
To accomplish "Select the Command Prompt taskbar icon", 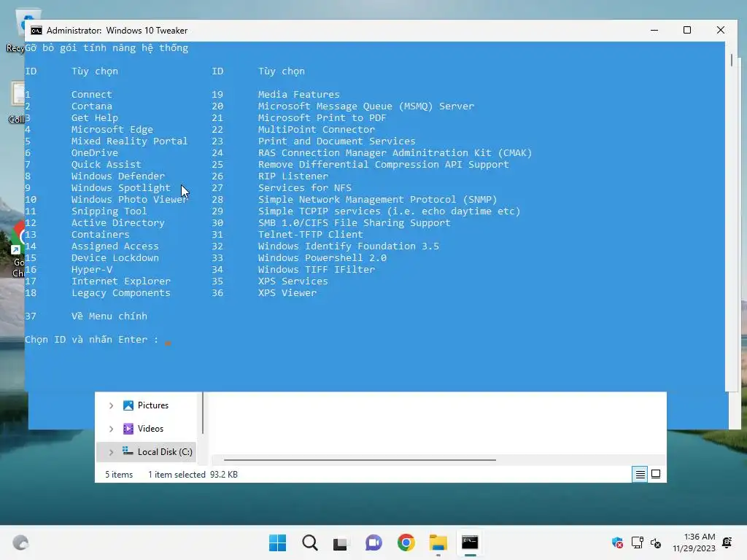I will click(470, 542).
